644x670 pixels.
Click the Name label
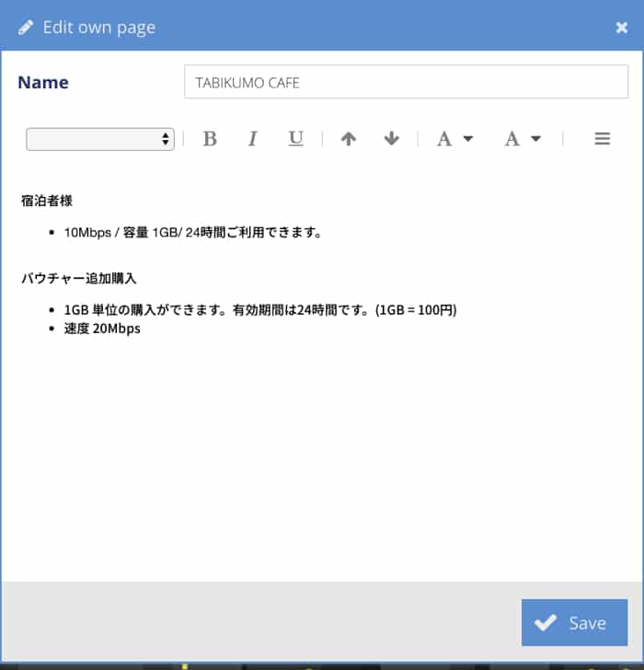tap(43, 82)
